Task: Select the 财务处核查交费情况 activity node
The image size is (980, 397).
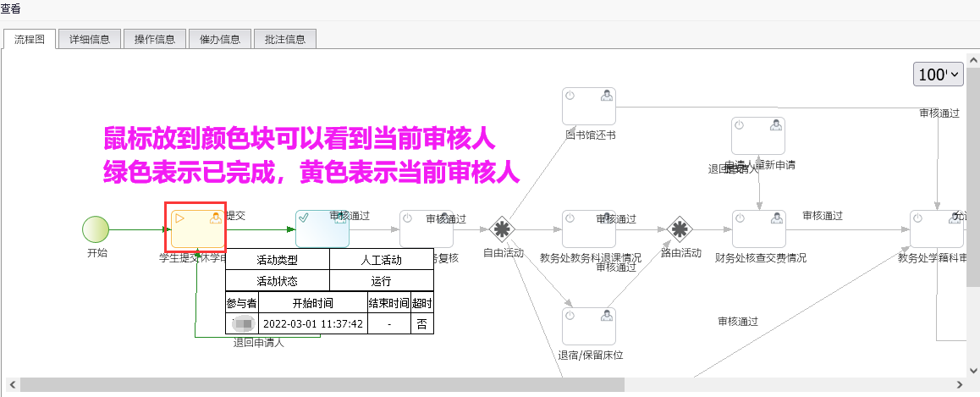Action: (759, 229)
